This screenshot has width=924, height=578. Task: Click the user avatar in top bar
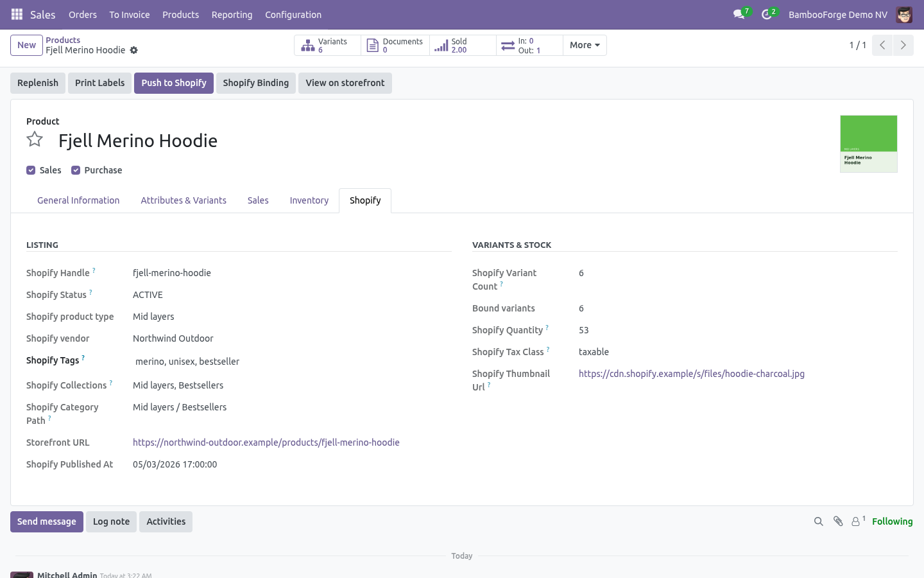[x=904, y=14]
